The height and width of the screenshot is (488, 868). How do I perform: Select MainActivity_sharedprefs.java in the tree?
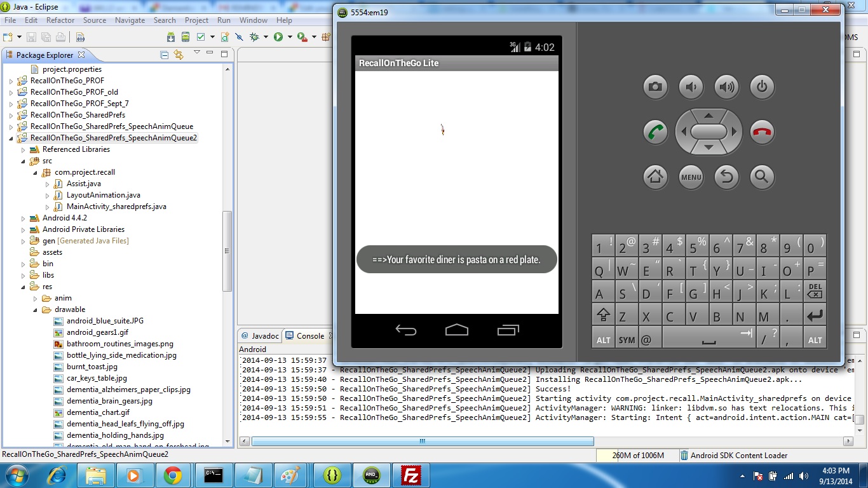[116, 207]
